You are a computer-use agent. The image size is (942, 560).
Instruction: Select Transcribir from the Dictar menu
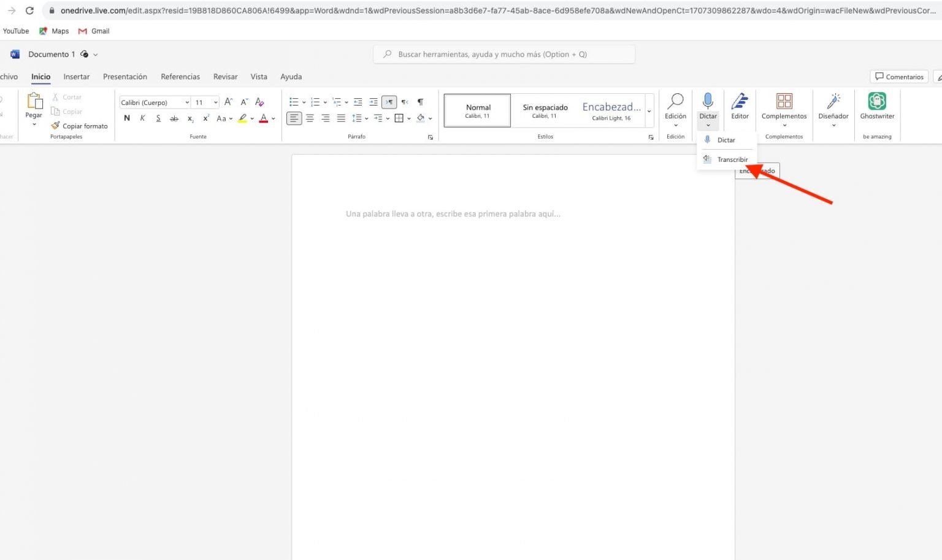tap(733, 159)
